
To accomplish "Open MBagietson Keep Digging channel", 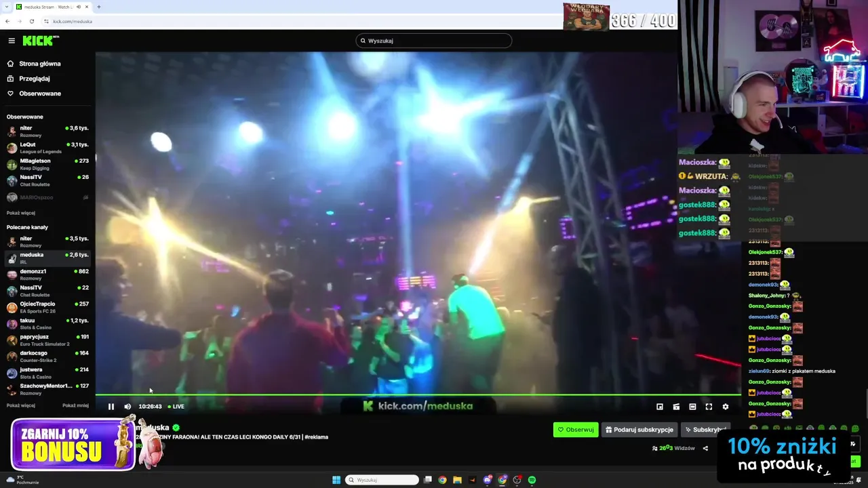I will (47, 164).
